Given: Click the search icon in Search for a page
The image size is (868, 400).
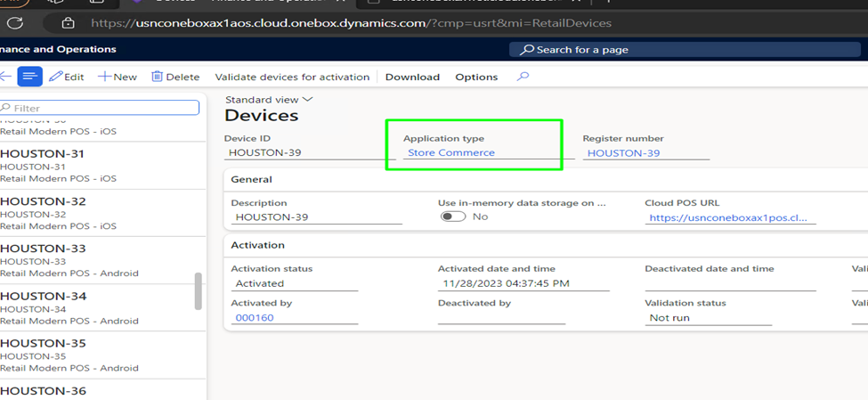Looking at the screenshot, I should pos(526,50).
